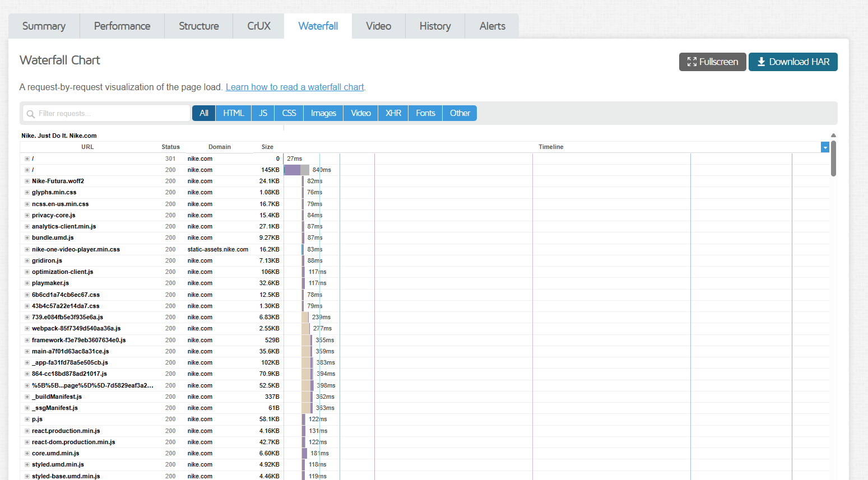Image resolution: width=868 pixels, height=480 pixels.
Task: Select the main-a7f01d63ac8a31ce.js URL
Action: (x=71, y=352)
